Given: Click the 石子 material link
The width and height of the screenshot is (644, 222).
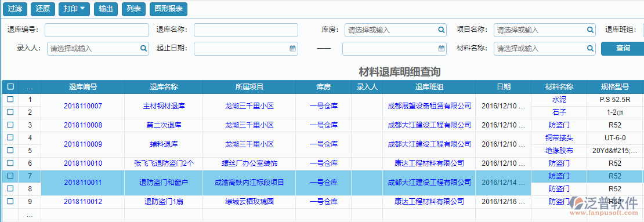Looking at the screenshot, I should point(559,112).
